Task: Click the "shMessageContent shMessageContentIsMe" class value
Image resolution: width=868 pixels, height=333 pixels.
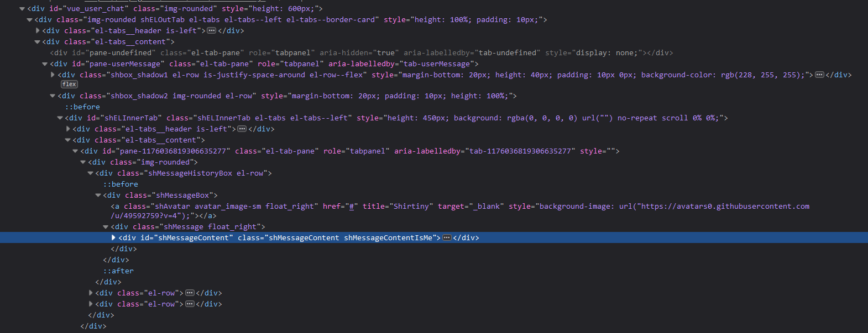Action: [x=351, y=238]
